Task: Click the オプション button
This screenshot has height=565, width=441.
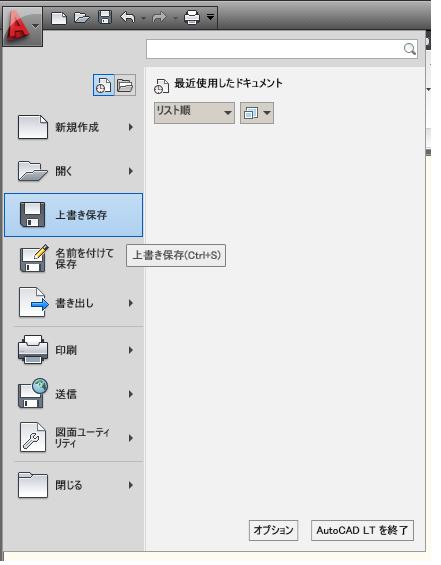Action: 273,530
